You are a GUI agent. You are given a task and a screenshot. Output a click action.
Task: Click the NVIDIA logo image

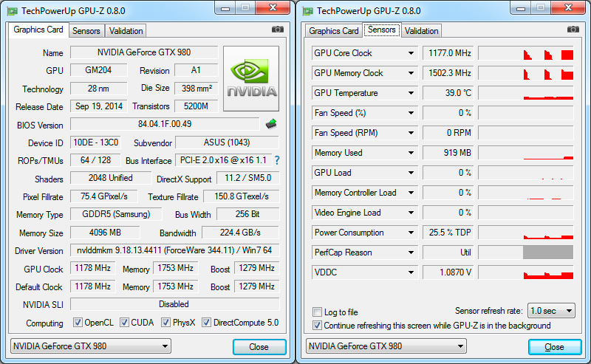pos(251,78)
